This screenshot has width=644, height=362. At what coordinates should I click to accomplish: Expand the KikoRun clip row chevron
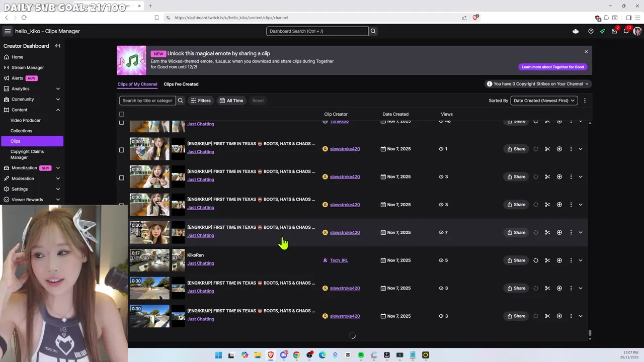coord(580,260)
